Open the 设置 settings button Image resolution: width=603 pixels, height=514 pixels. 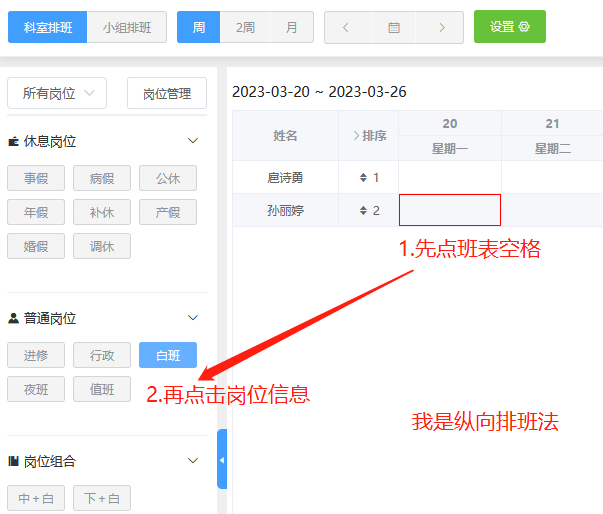coord(509,27)
